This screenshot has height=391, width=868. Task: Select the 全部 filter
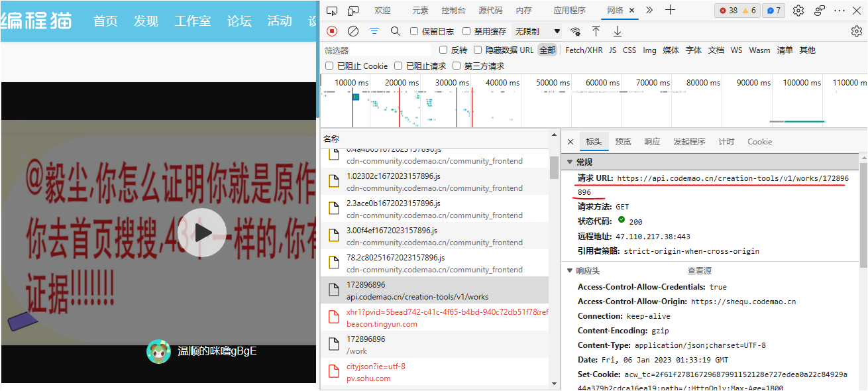point(547,50)
